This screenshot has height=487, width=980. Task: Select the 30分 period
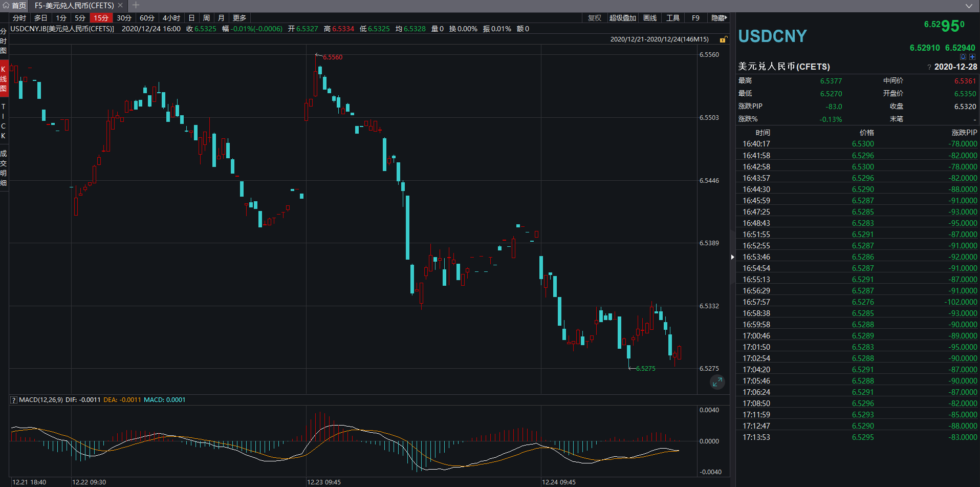[124, 18]
